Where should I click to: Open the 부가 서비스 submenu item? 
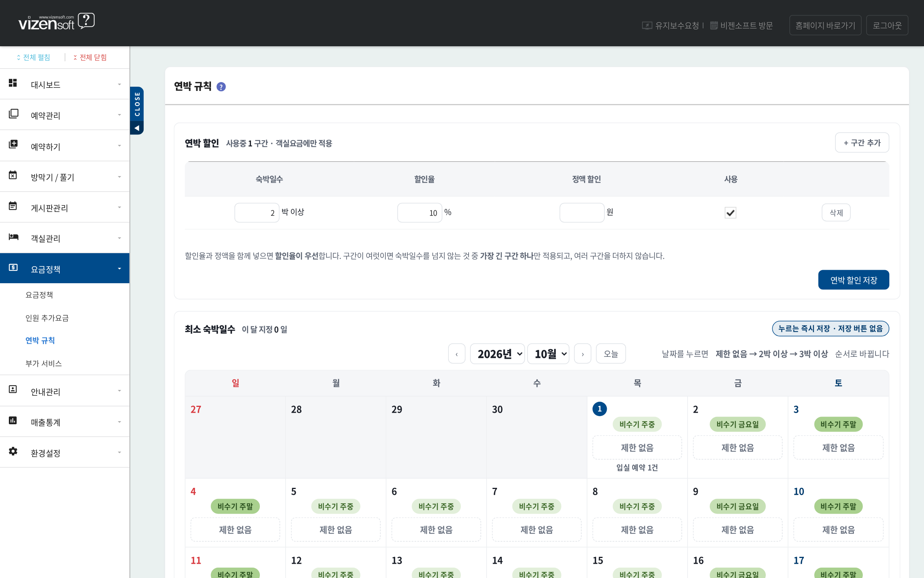pos(44,363)
